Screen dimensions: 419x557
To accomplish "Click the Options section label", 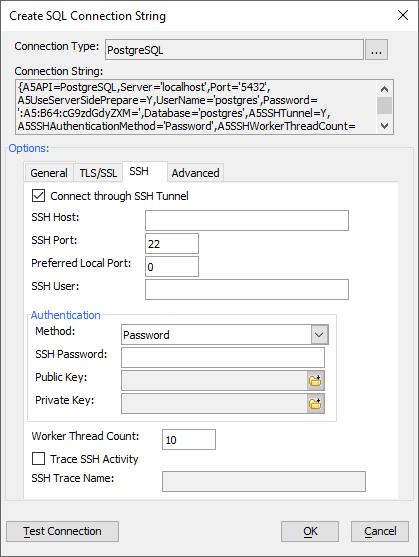I will point(29,148).
